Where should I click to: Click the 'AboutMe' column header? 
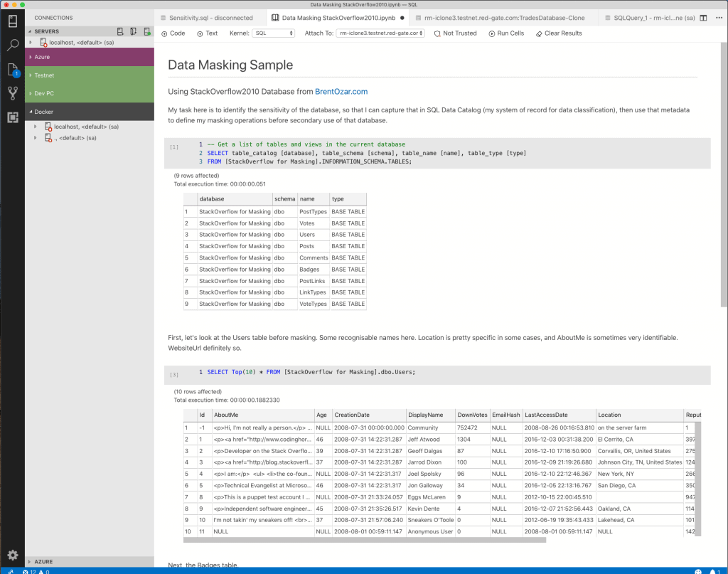(x=263, y=415)
